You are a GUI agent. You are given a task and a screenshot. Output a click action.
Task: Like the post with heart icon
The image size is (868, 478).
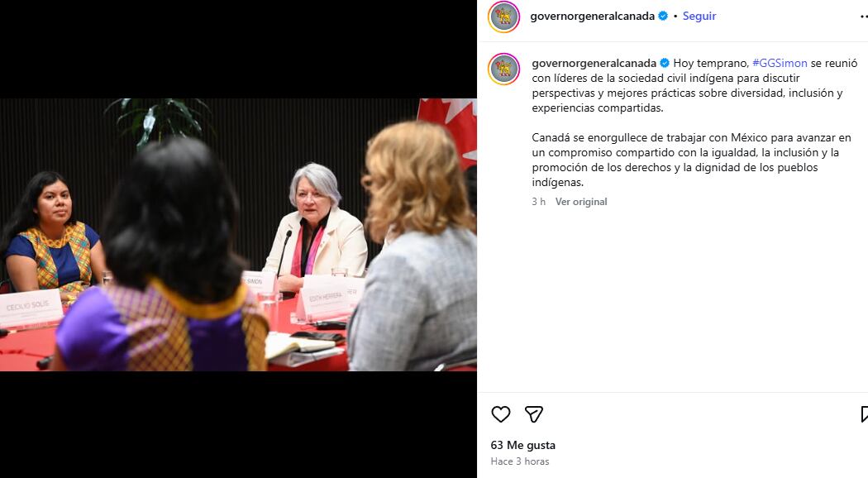point(500,414)
